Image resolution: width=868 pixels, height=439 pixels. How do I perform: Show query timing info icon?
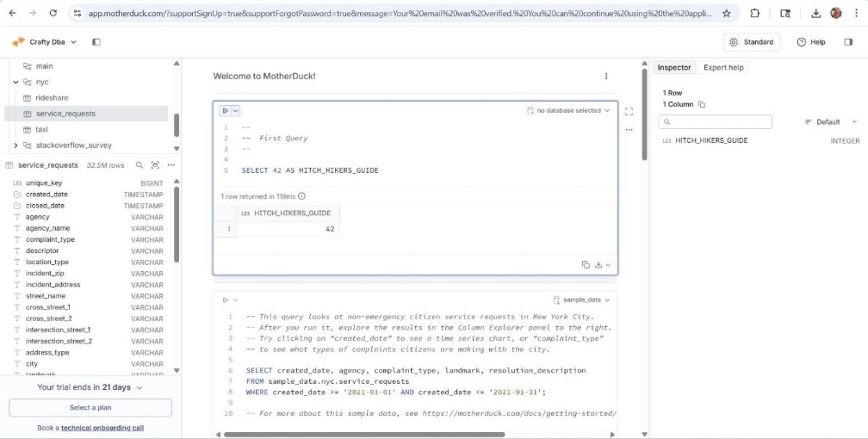point(301,196)
